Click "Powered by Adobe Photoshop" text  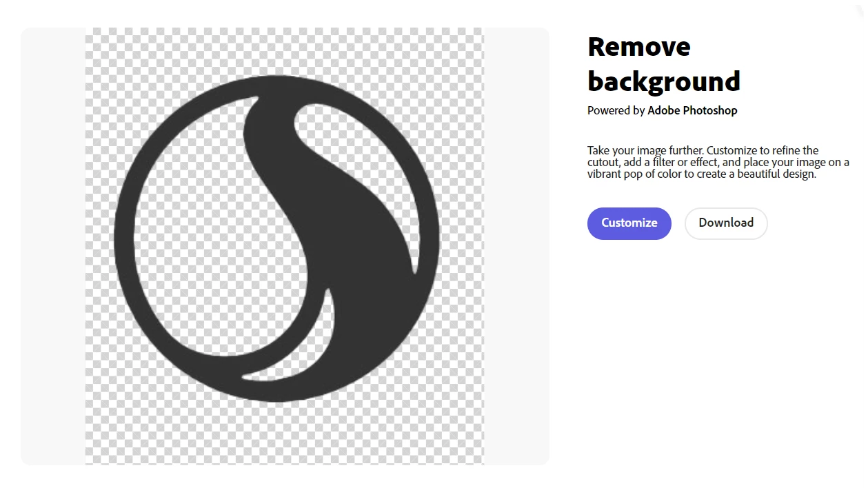coord(663,110)
